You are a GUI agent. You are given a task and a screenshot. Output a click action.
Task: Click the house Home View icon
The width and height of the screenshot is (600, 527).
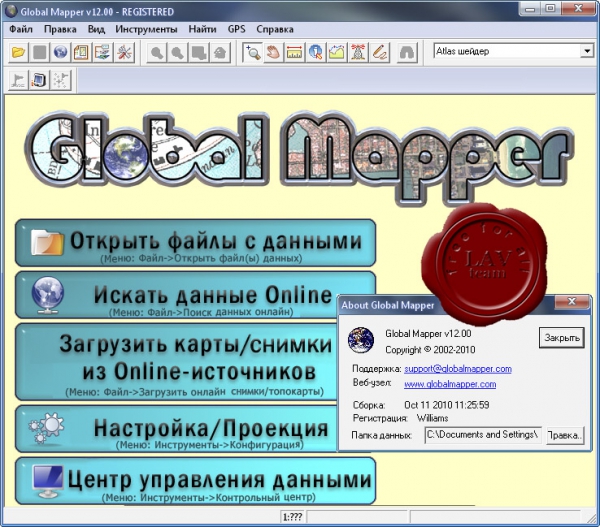click(220, 52)
